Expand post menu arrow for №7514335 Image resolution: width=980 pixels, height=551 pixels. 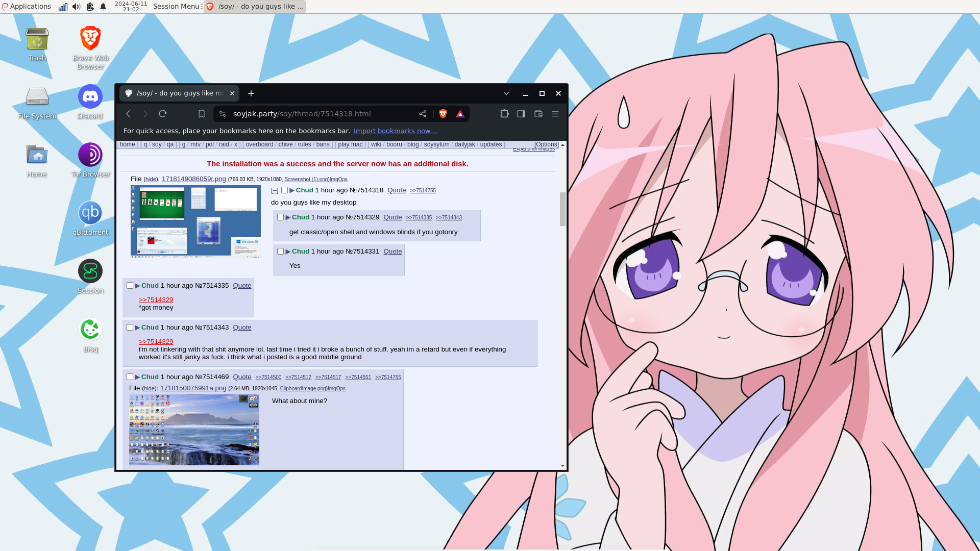[x=137, y=286]
